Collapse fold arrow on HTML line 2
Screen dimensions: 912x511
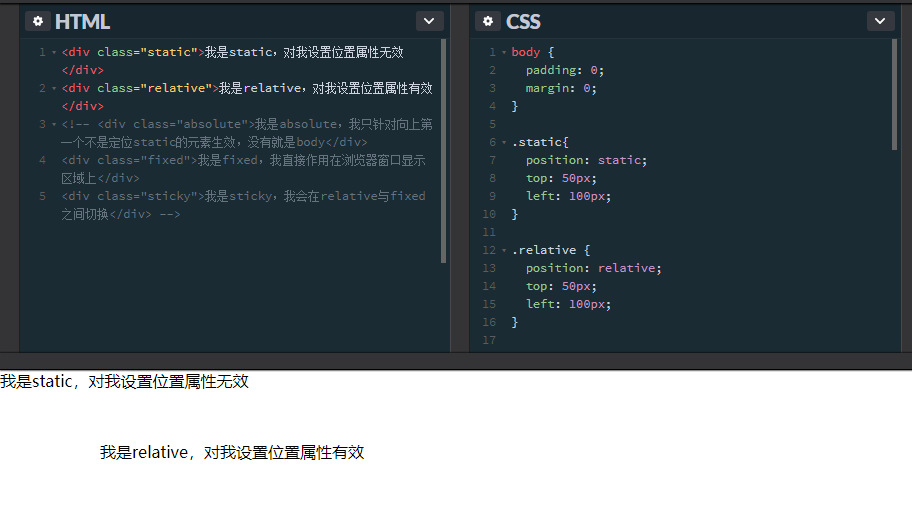54,88
